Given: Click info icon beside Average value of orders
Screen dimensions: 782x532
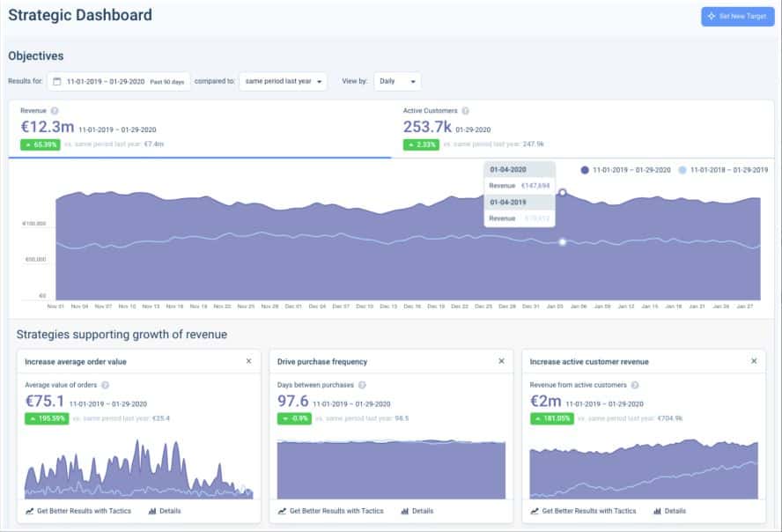Looking at the screenshot, I should pos(105,385).
